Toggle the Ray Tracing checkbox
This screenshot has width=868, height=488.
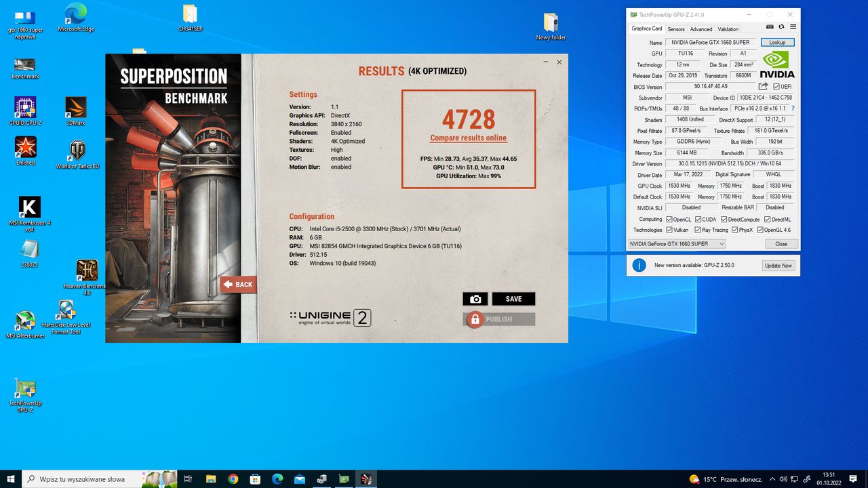(x=696, y=230)
